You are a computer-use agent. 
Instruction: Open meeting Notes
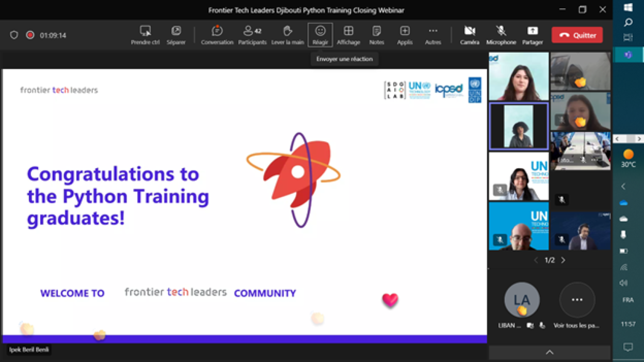coord(377,35)
